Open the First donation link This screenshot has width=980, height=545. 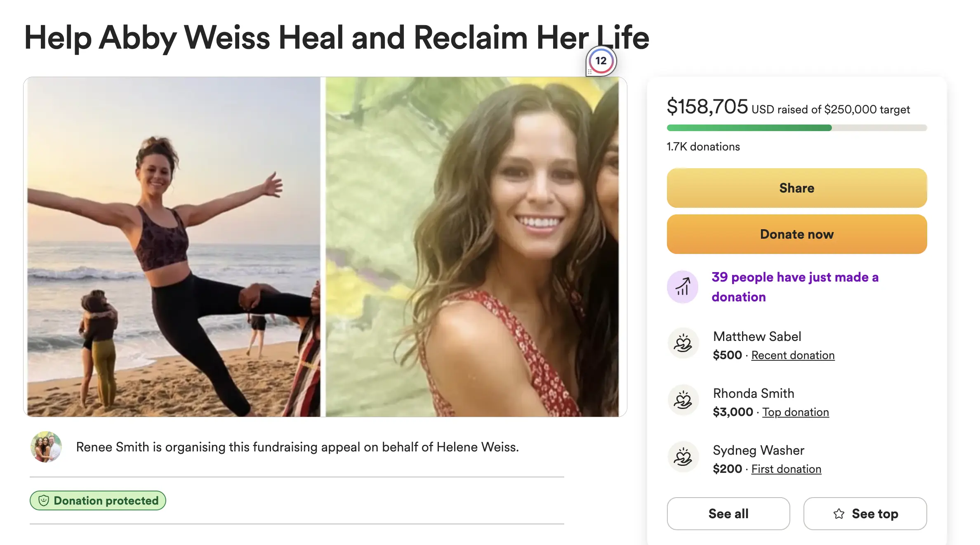point(786,469)
